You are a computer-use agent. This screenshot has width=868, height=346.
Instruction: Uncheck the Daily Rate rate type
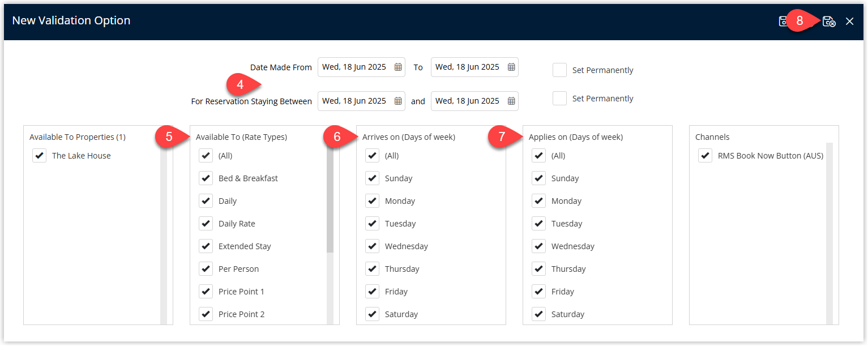tap(206, 223)
